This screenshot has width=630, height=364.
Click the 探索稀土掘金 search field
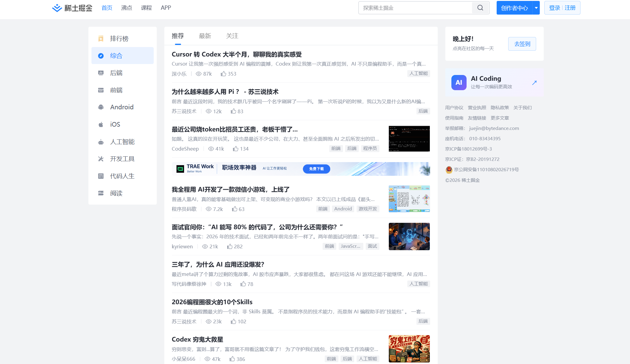tap(415, 8)
